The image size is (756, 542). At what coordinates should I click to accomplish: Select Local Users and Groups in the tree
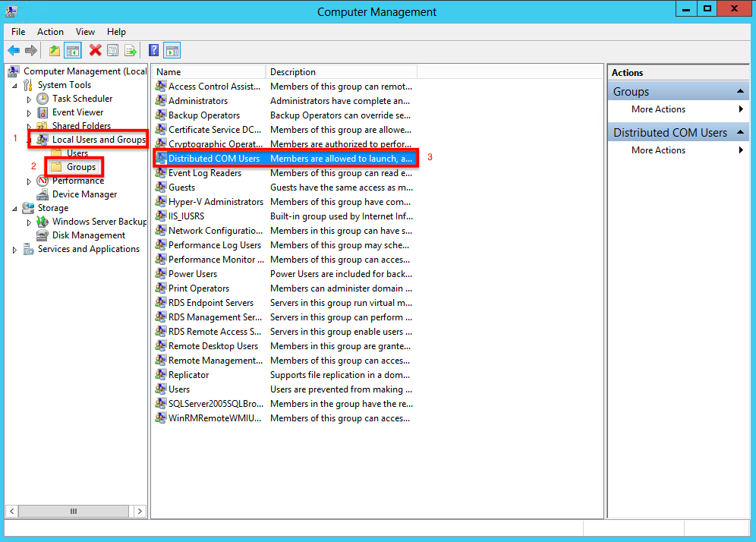[99, 140]
